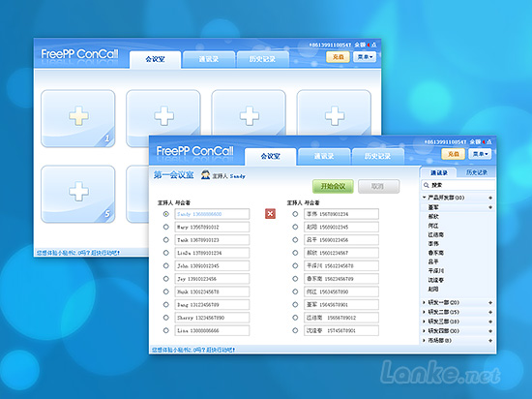Add a meeting in the fourth top-row tile
The height and width of the screenshot is (399, 532).
pyautogui.click(x=335, y=116)
